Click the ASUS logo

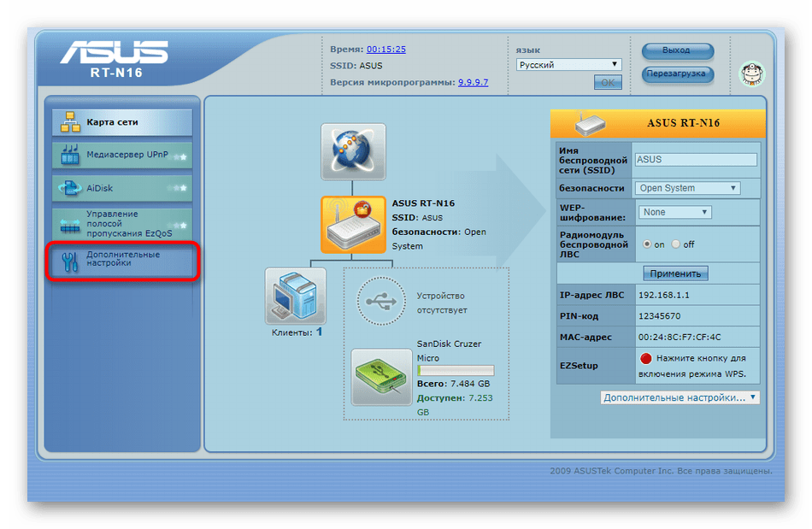[x=115, y=53]
